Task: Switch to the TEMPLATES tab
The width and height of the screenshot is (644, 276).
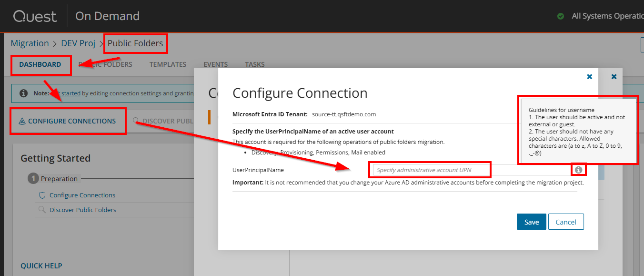Action: point(168,64)
